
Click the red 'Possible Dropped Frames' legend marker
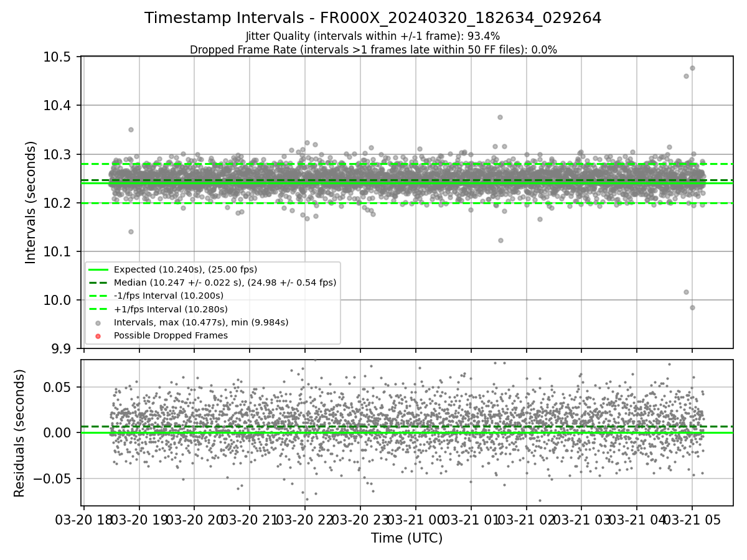98,335
